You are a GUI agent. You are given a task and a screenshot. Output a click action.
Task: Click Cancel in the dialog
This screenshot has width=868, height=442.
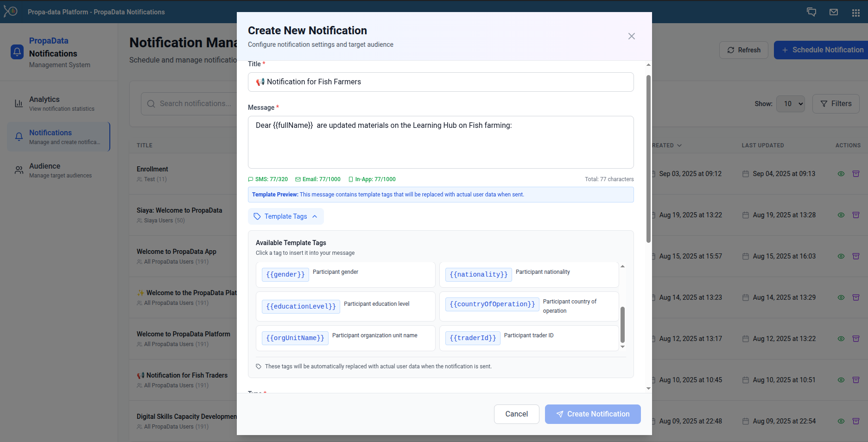pos(516,414)
